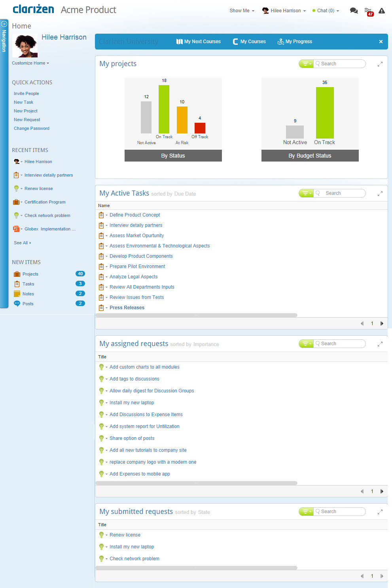Click lightbulb icon beside Renew license submitted request
Viewport: 392px width, 588px height.
tap(101, 535)
